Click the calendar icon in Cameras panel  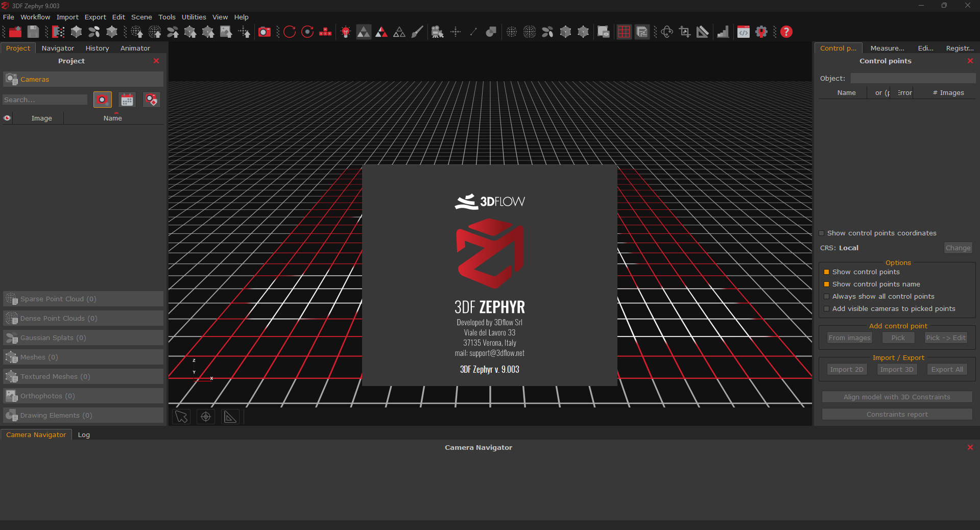coord(127,100)
